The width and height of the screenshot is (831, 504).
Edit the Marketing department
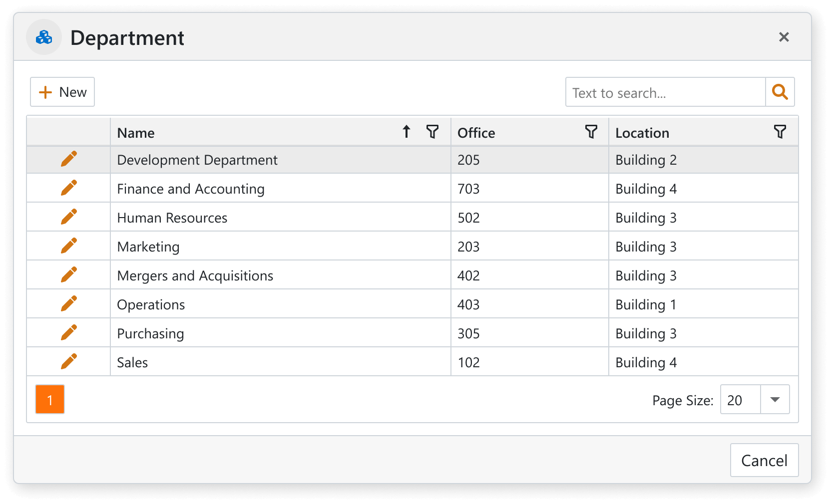[69, 245]
